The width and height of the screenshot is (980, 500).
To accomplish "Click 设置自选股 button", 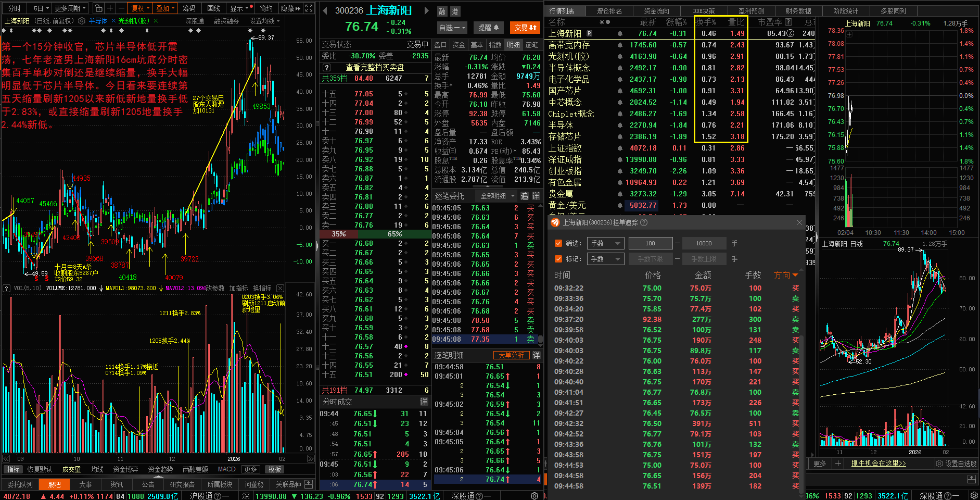I will coord(956,464).
